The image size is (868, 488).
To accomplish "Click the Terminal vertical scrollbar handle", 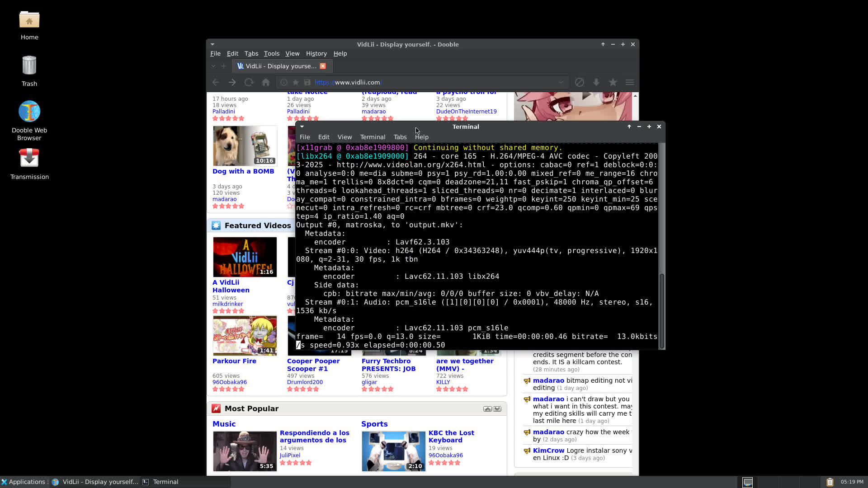I will pos(662,311).
